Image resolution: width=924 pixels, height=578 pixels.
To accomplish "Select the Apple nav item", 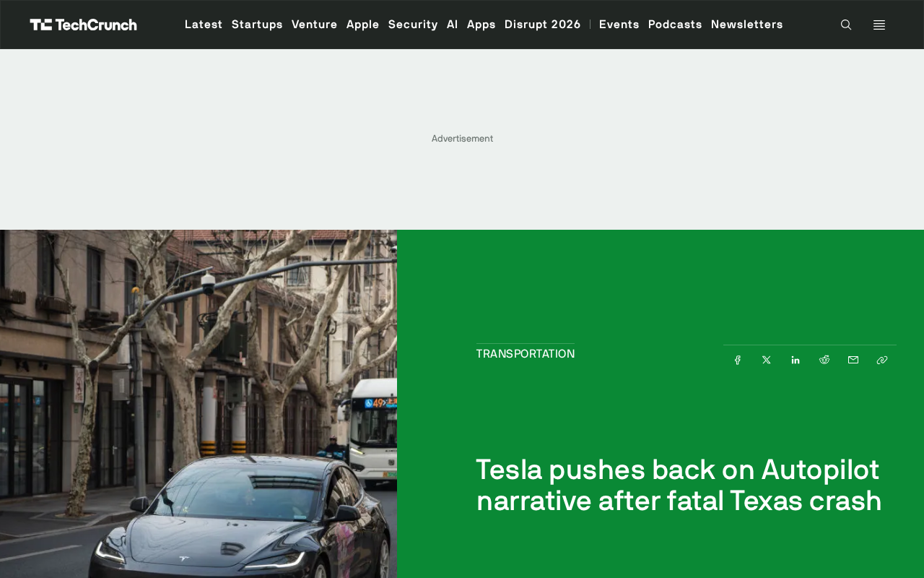I will (x=363, y=25).
